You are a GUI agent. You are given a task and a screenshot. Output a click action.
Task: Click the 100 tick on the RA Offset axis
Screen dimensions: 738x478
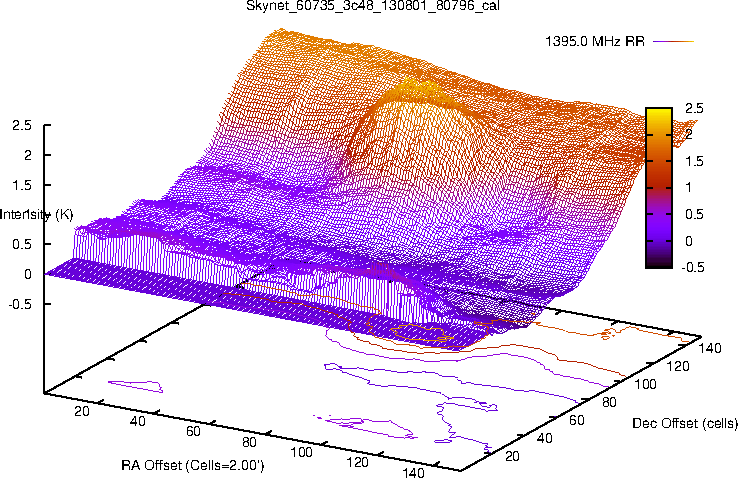tap(302, 452)
